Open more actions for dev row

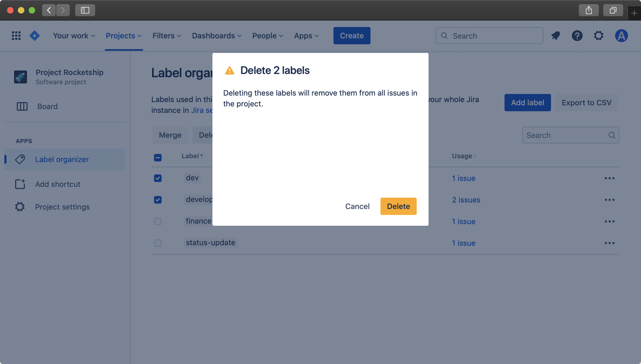click(x=609, y=178)
